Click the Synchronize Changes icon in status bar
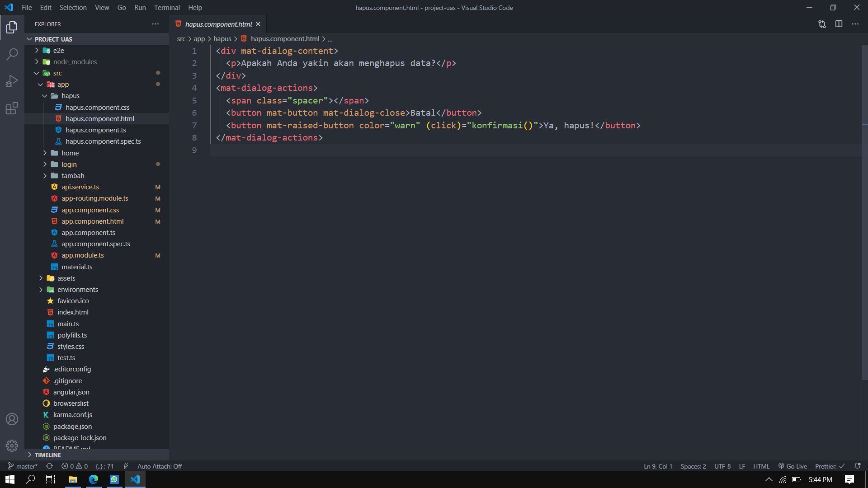This screenshot has height=488, width=868. [x=49, y=466]
